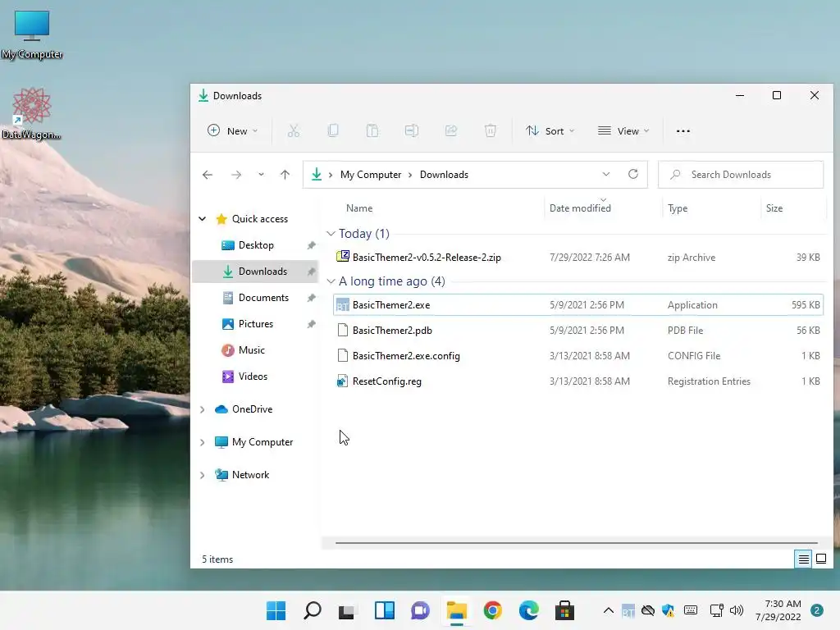This screenshot has width=840, height=630.
Task: Click the pin icon beside Documents
Action: [311, 298]
